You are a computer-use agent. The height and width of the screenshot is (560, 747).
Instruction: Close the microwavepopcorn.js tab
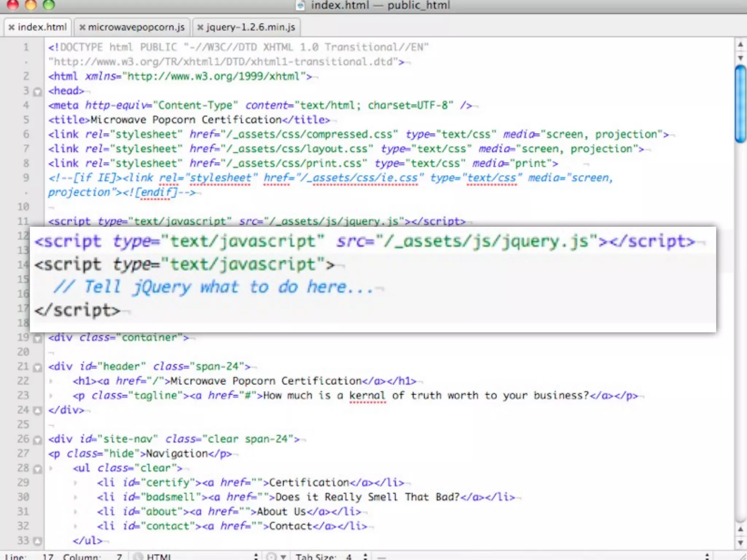tap(82, 27)
